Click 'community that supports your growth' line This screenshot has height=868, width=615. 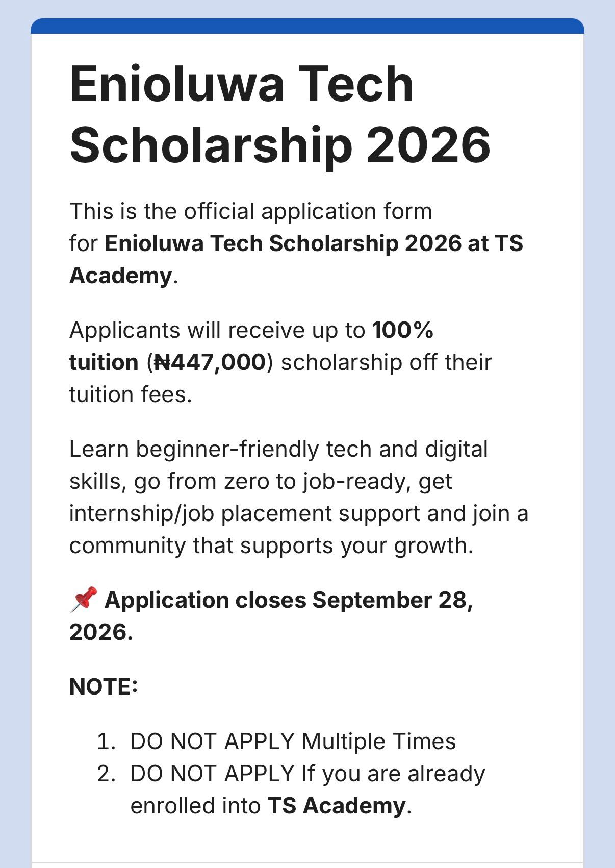(272, 545)
